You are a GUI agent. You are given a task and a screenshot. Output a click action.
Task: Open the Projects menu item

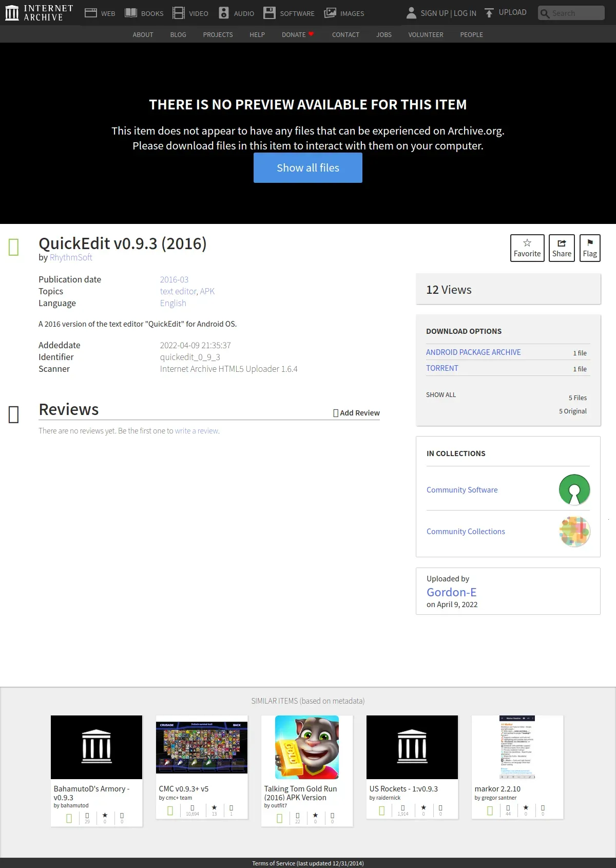(218, 34)
